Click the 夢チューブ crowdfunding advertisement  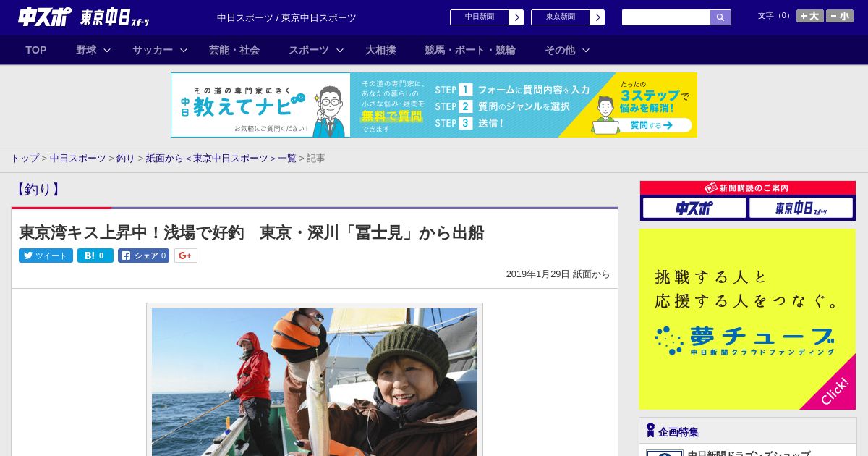click(747, 319)
